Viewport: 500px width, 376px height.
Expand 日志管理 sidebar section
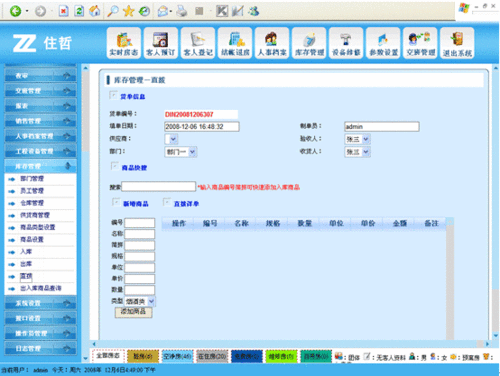click(x=40, y=348)
